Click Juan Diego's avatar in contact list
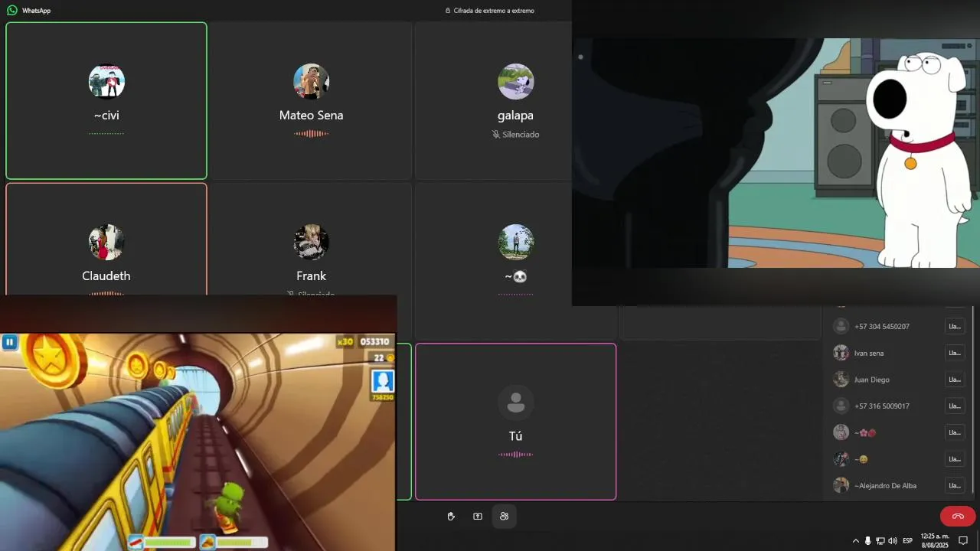 [841, 379]
